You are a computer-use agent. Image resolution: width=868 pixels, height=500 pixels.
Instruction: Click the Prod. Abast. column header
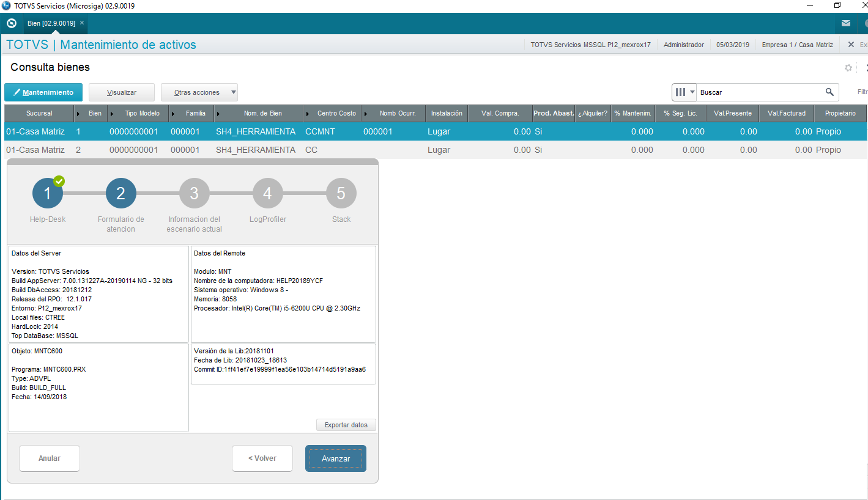(554, 113)
